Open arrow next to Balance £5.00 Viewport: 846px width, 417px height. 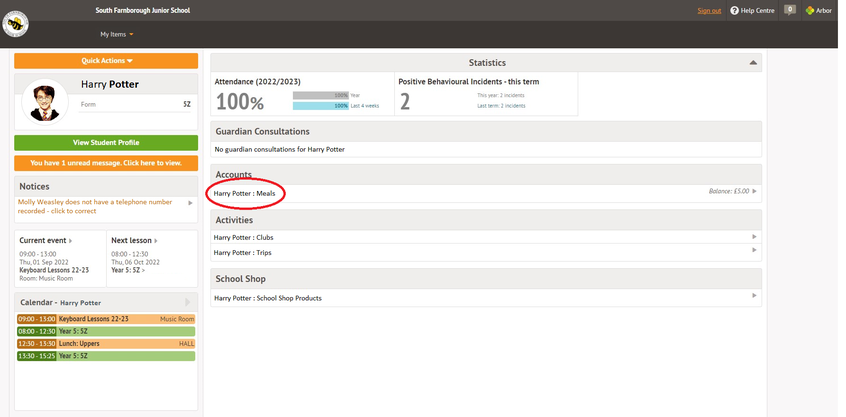pos(754,191)
